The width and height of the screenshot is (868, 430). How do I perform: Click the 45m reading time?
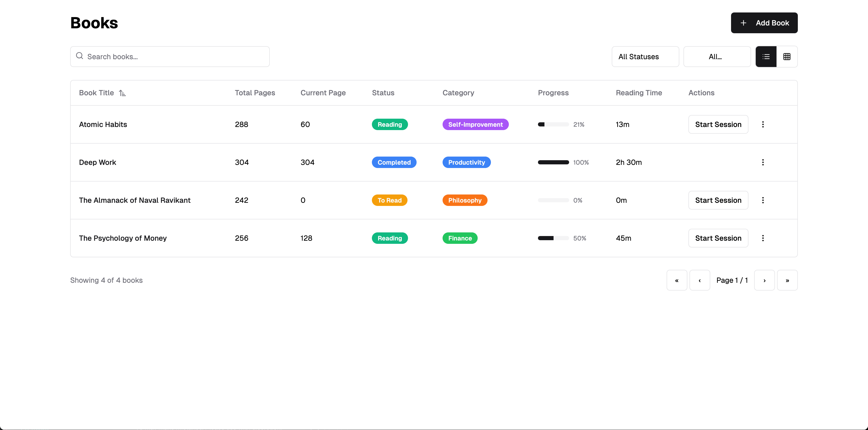pyautogui.click(x=623, y=238)
